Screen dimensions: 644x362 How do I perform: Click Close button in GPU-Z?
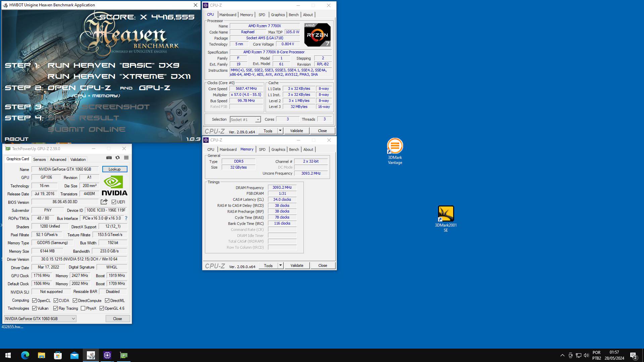click(x=117, y=319)
